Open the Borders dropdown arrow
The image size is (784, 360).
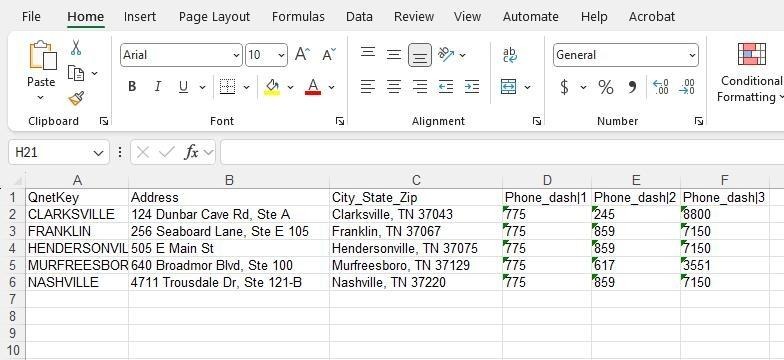tap(246, 88)
